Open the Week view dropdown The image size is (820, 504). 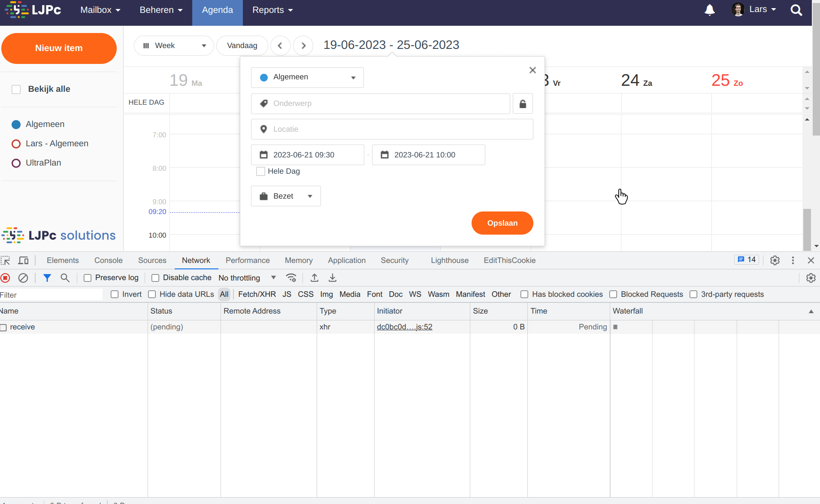[x=174, y=45]
